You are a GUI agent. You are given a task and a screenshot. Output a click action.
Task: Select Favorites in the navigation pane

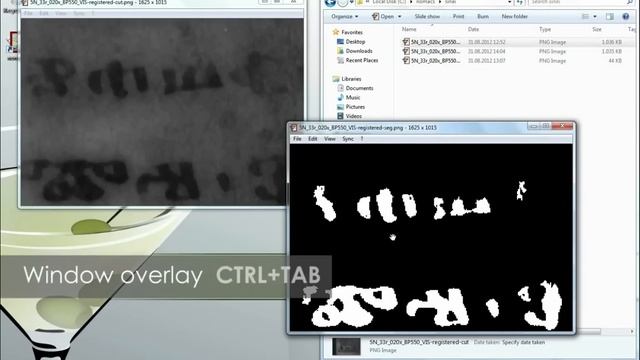(x=352, y=32)
